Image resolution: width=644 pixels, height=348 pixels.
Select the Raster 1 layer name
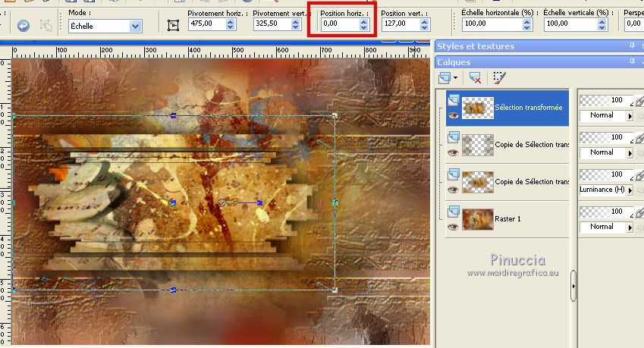507,218
